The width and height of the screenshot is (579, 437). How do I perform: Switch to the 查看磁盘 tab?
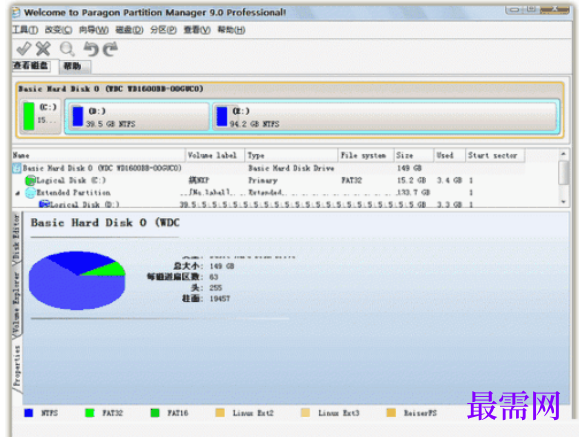pos(31,66)
